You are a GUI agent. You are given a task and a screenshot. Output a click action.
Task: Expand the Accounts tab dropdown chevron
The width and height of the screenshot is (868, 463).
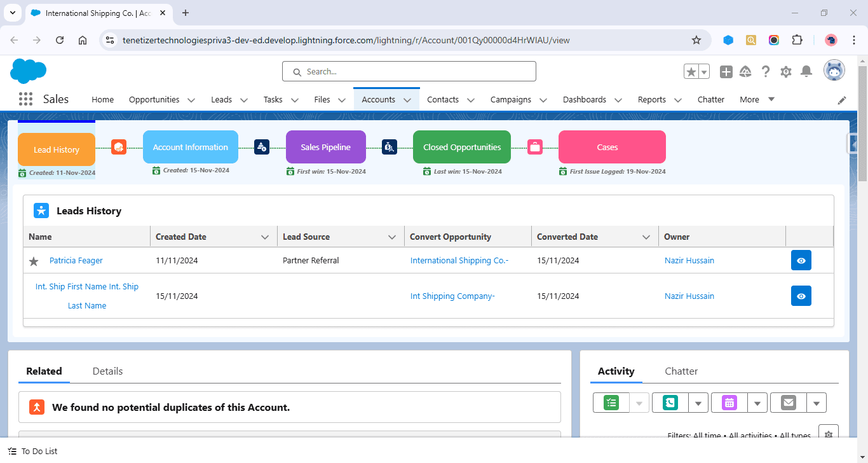[x=407, y=100]
